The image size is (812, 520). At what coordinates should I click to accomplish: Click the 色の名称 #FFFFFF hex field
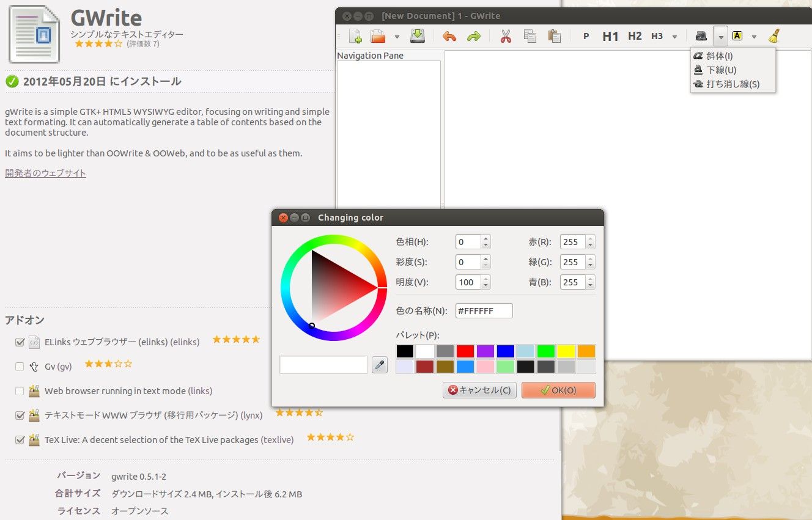click(x=484, y=310)
